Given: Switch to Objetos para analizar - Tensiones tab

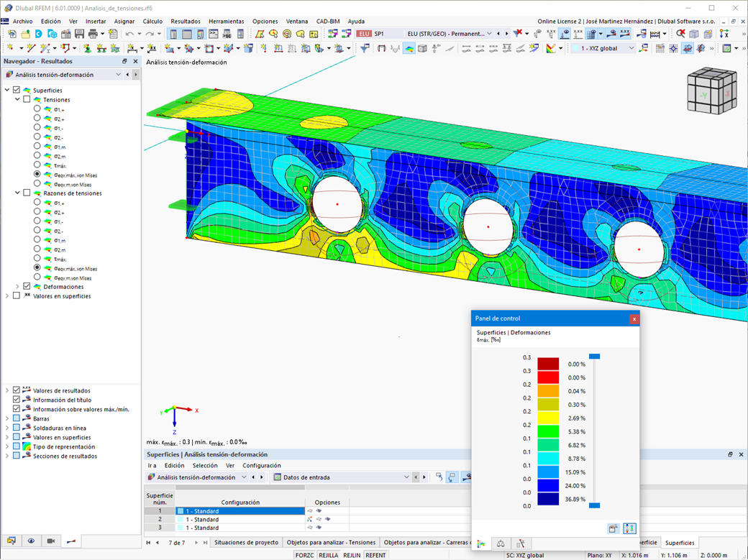Looking at the screenshot, I should pyautogui.click(x=331, y=542).
